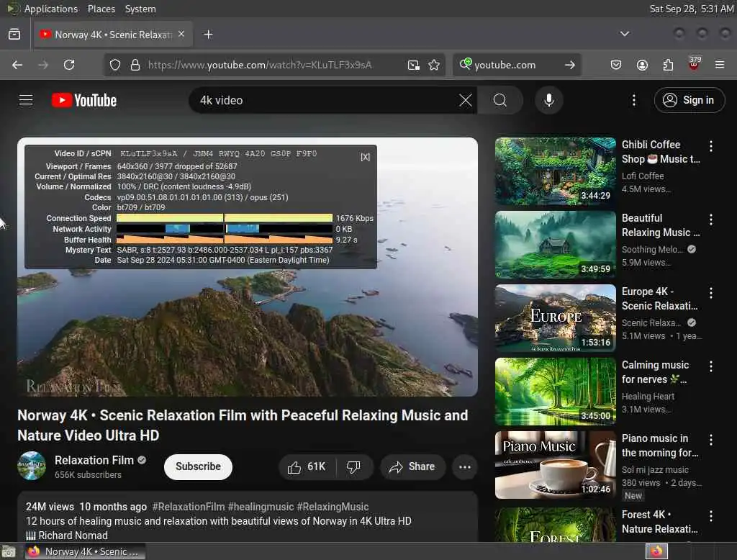Expand the list all tabs dropdown

click(x=624, y=34)
